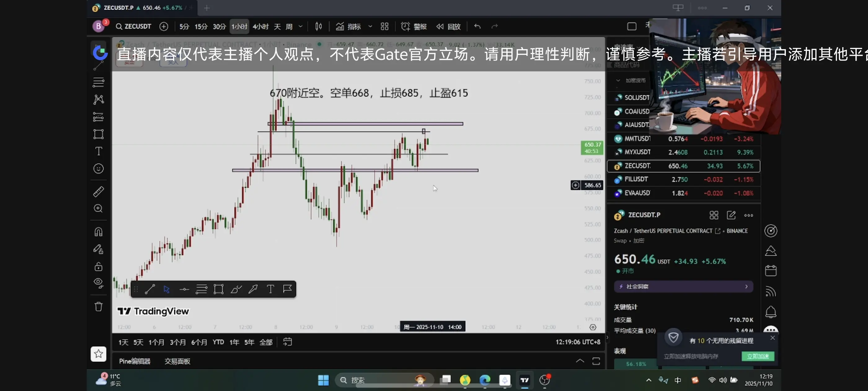Image resolution: width=868 pixels, height=391 pixels.
Task: Expand the timeframe interval dropdown arrow
Action: pyautogui.click(x=301, y=26)
